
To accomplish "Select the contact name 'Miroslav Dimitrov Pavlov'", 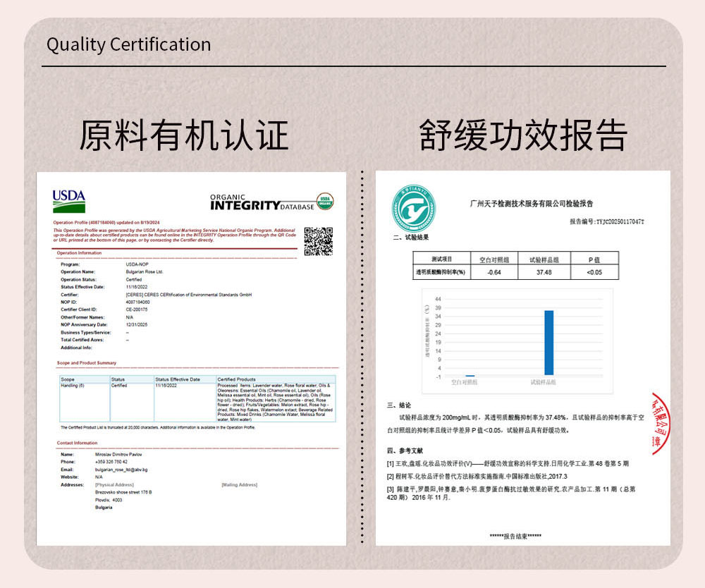I will (118, 455).
